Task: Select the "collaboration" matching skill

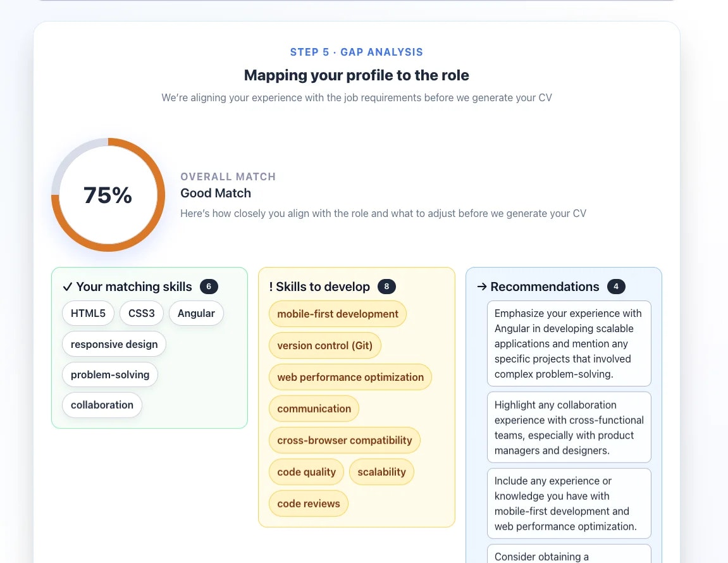Action: pyautogui.click(x=102, y=405)
